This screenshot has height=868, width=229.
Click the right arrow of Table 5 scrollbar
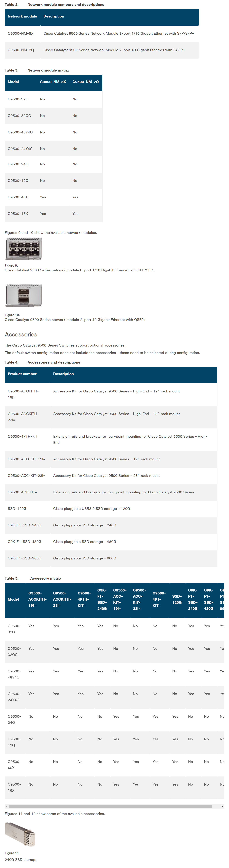[x=222, y=806]
